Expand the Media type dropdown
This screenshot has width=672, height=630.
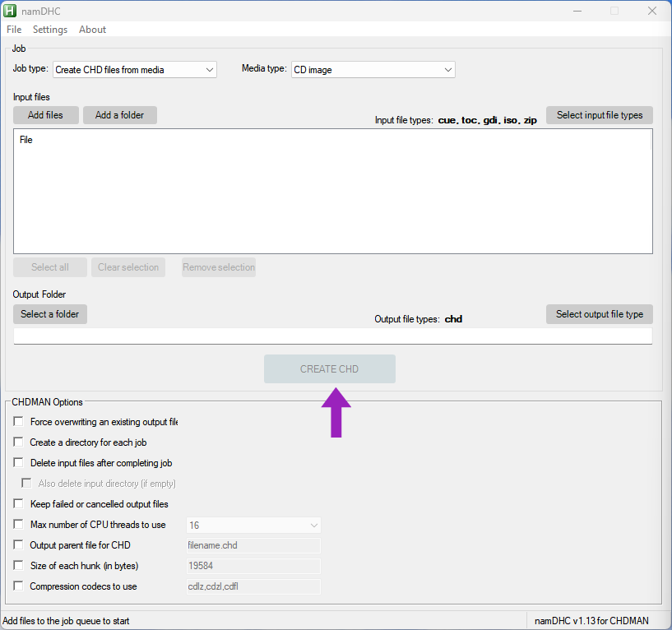click(x=373, y=69)
